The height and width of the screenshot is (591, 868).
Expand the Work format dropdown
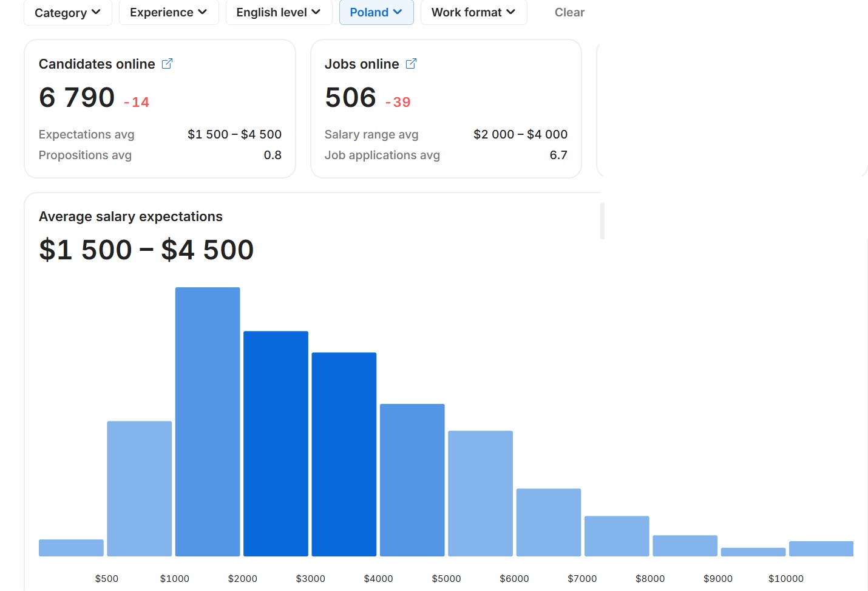click(473, 13)
